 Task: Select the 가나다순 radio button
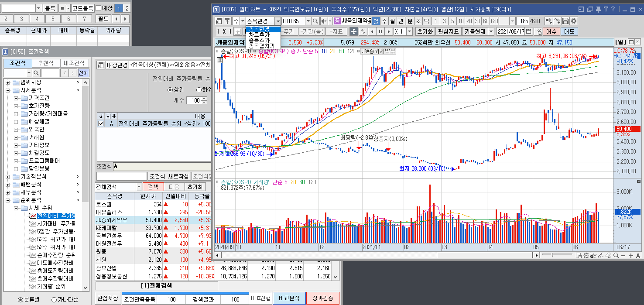(54, 299)
